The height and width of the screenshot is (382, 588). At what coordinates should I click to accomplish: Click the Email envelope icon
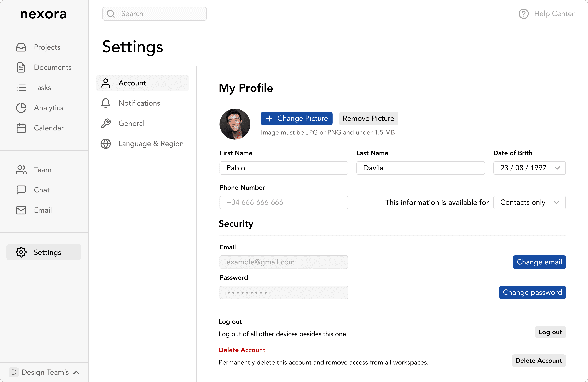(x=21, y=210)
